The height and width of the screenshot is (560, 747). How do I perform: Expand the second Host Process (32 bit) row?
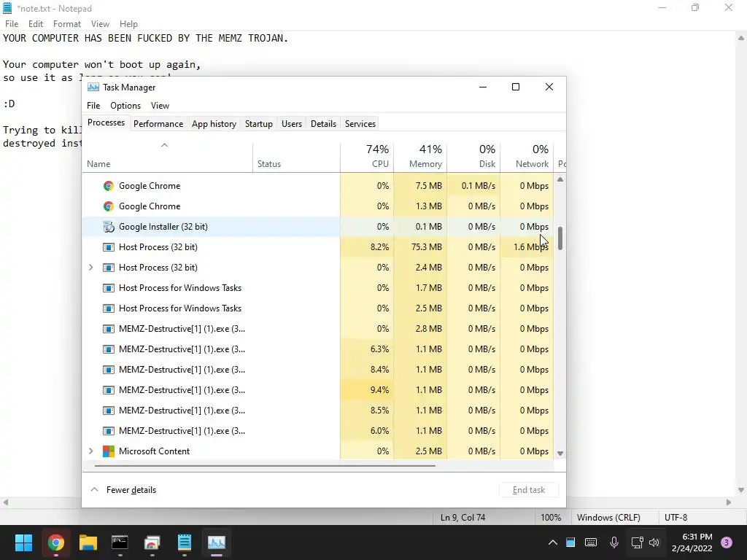click(x=91, y=268)
